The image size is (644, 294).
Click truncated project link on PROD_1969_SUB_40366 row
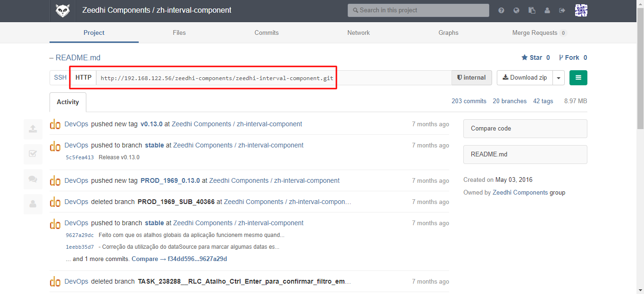pyautogui.click(x=287, y=202)
